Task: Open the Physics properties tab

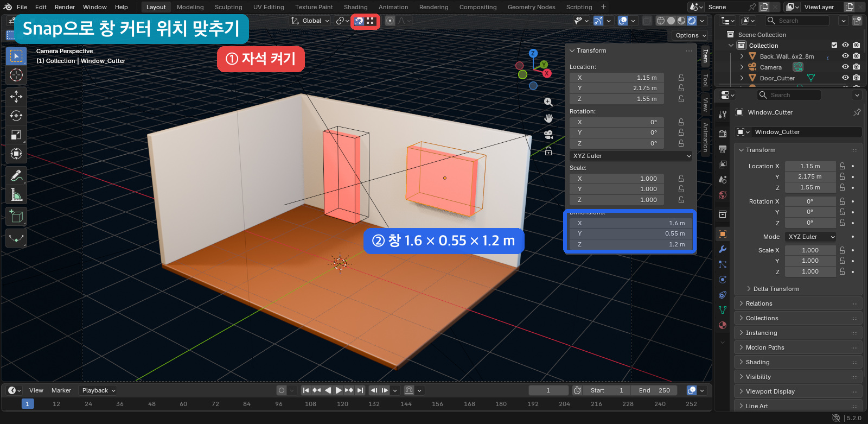Action: click(x=723, y=280)
